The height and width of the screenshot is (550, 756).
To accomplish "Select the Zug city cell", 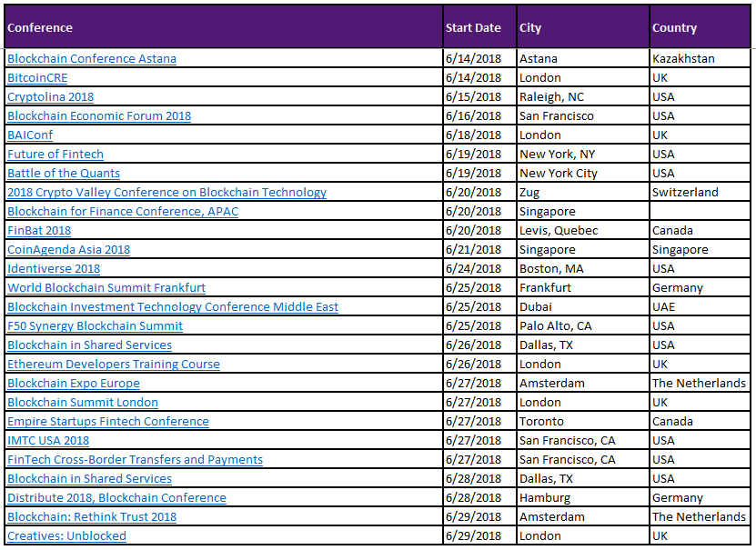I will (x=583, y=193).
